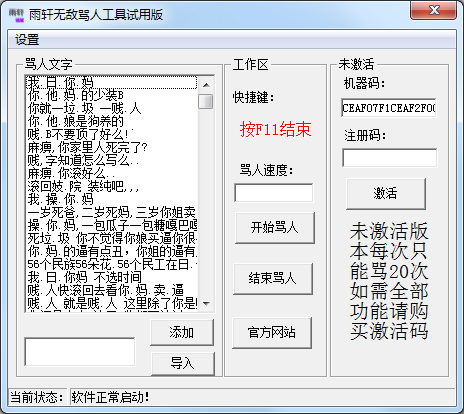
Task: Click the 软件正常启动! status text
Action: pos(110,397)
